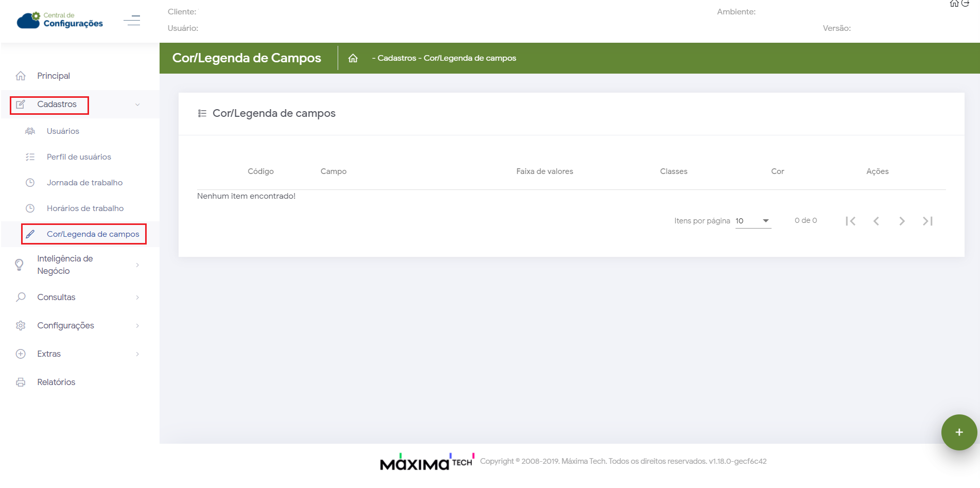Click the 'Cor/Legenda de Campos' green bar title
980x488 pixels.
(x=247, y=58)
